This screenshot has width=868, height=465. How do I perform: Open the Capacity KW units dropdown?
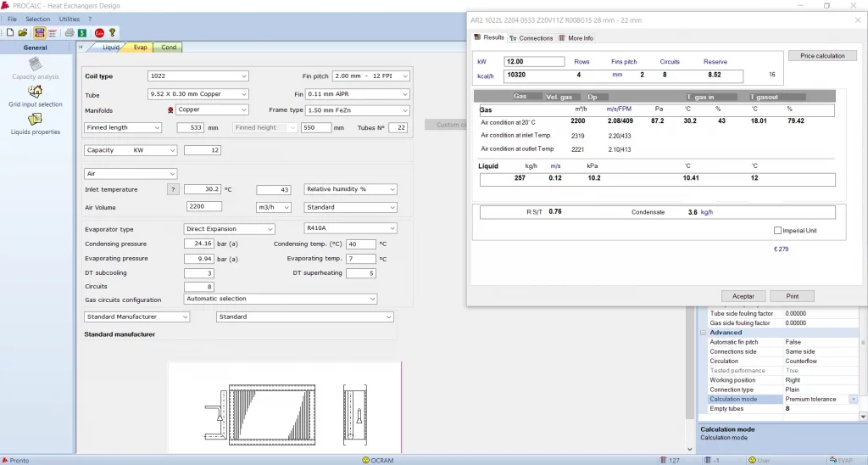[x=131, y=150]
